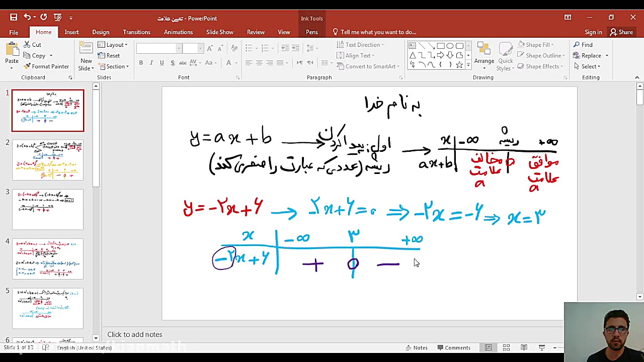Open the Layout dropdown
644x362 pixels.
(x=113, y=45)
